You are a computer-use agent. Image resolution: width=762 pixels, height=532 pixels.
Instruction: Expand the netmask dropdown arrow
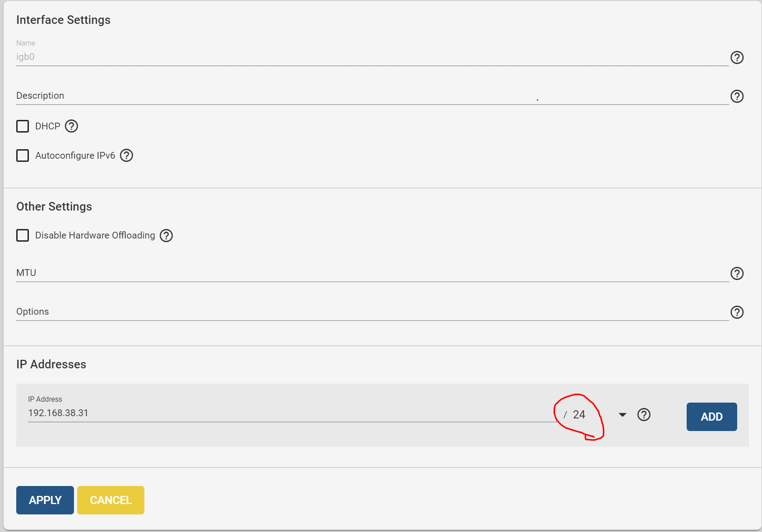(x=623, y=414)
